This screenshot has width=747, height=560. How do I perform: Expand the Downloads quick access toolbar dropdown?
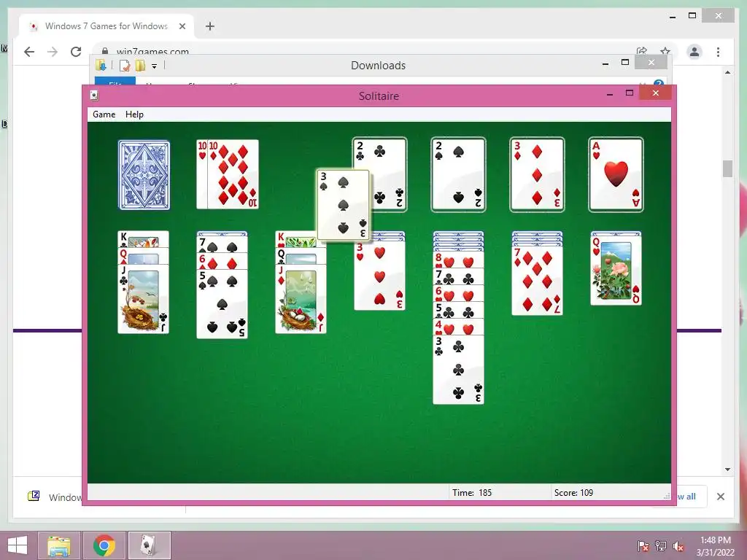coord(154,66)
